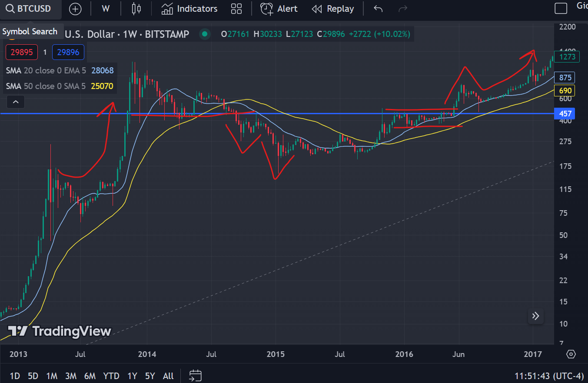Open the BTCUSD symbol search
The width and height of the screenshot is (588, 383).
[30, 9]
